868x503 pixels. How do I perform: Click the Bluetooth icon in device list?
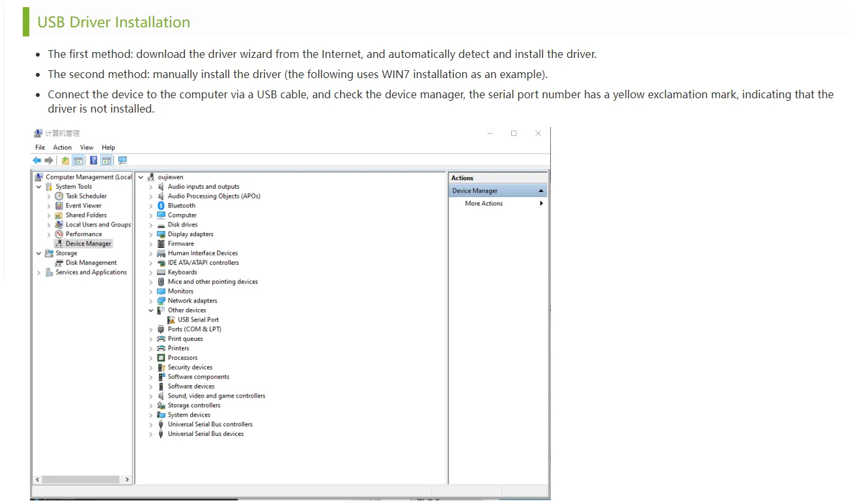[x=161, y=206]
